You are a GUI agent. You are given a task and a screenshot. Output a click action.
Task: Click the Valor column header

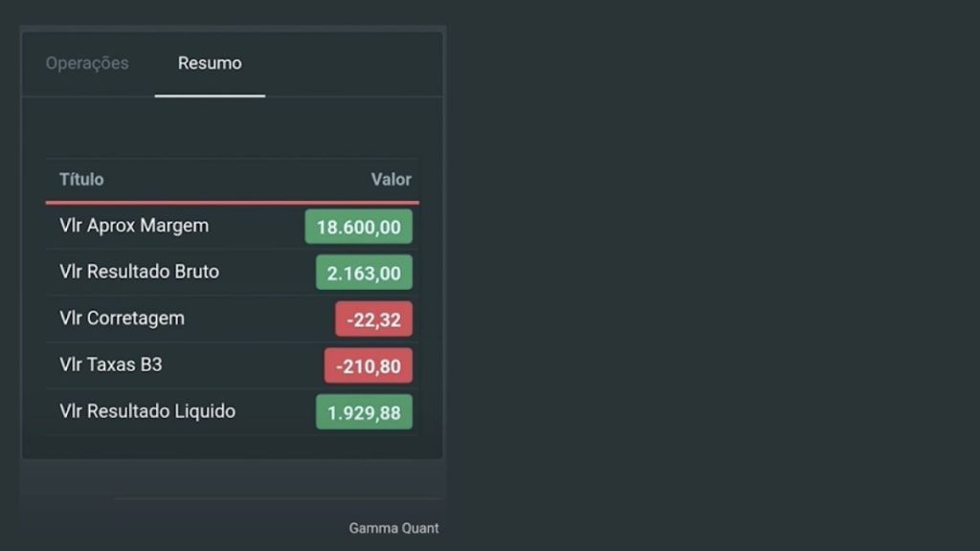point(390,179)
